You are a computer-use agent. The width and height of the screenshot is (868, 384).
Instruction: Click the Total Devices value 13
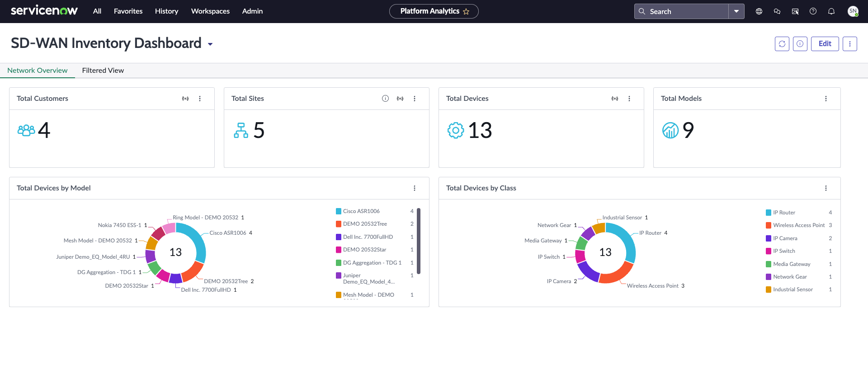(480, 130)
